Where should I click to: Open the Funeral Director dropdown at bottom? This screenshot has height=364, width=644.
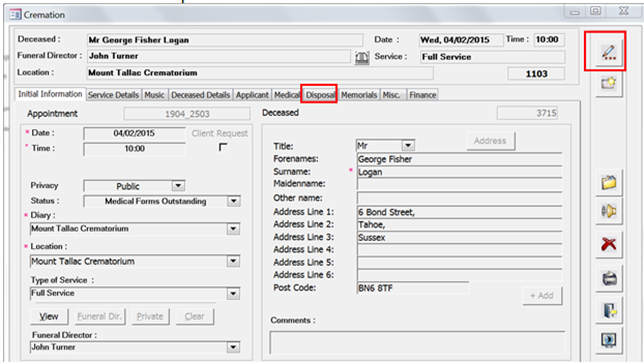[233, 347]
